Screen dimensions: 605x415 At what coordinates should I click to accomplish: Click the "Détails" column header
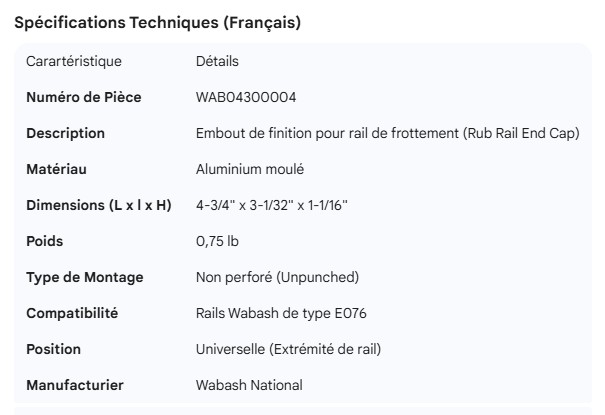[x=217, y=62]
